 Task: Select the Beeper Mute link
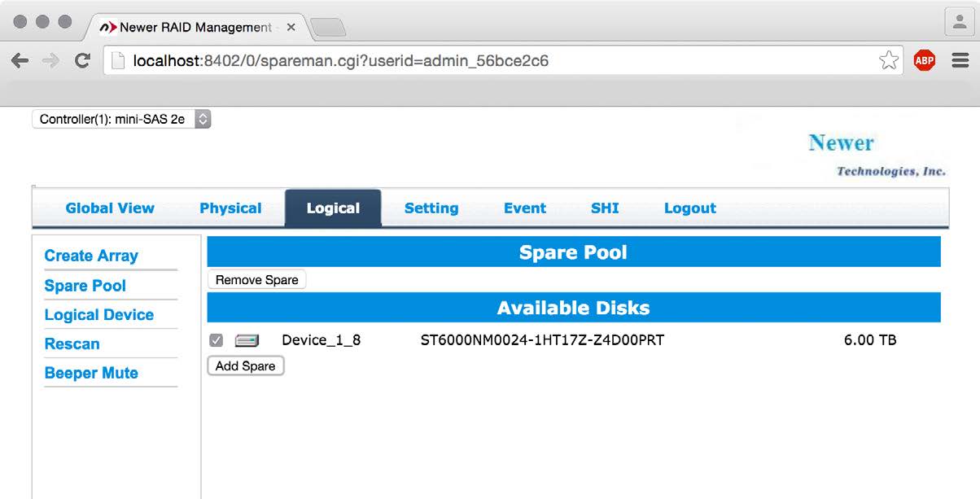click(91, 374)
